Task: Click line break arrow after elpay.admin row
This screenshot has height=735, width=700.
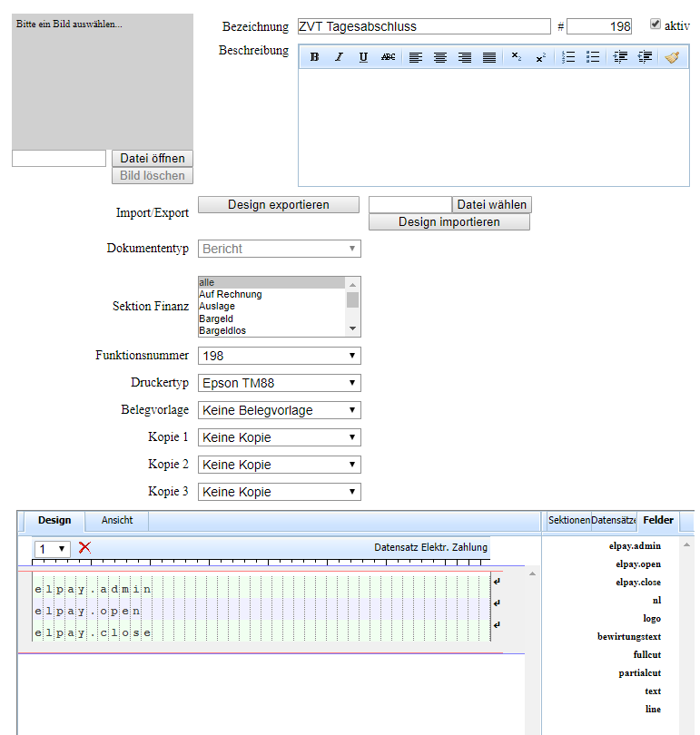Action: pos(497,582)
